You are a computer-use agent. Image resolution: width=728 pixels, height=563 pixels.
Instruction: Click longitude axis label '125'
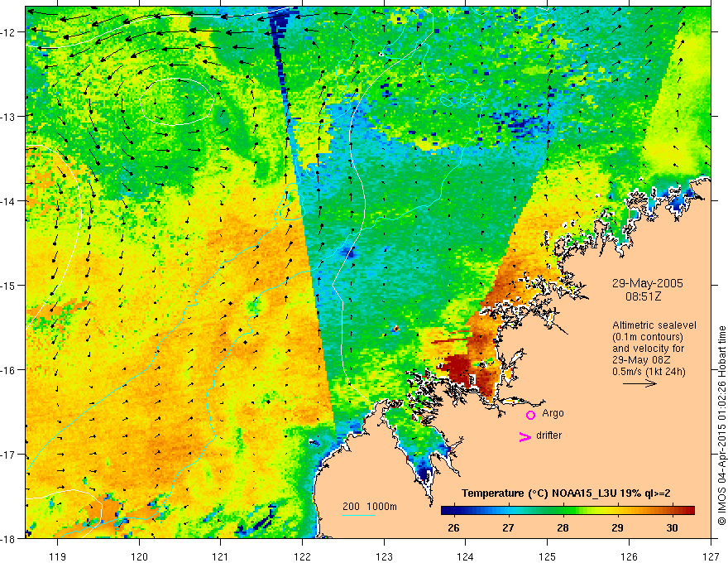click(548, 556)
